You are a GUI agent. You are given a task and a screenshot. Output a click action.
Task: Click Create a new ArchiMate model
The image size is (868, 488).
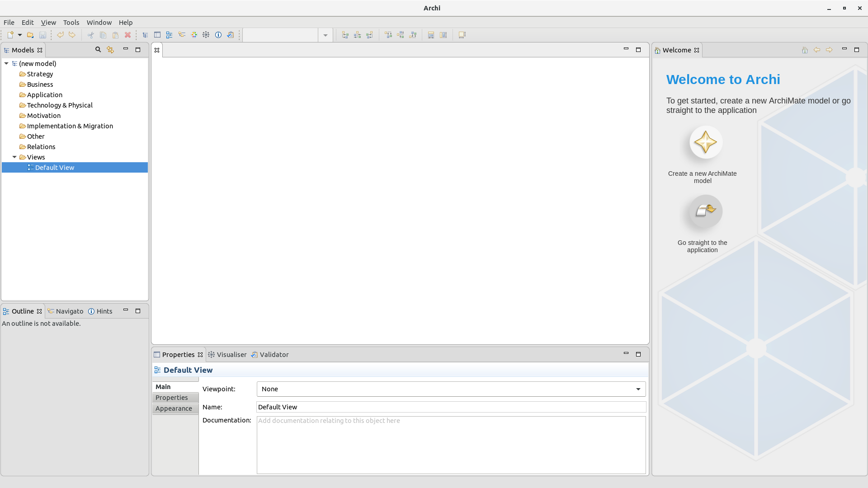click(x=705, y=142)
